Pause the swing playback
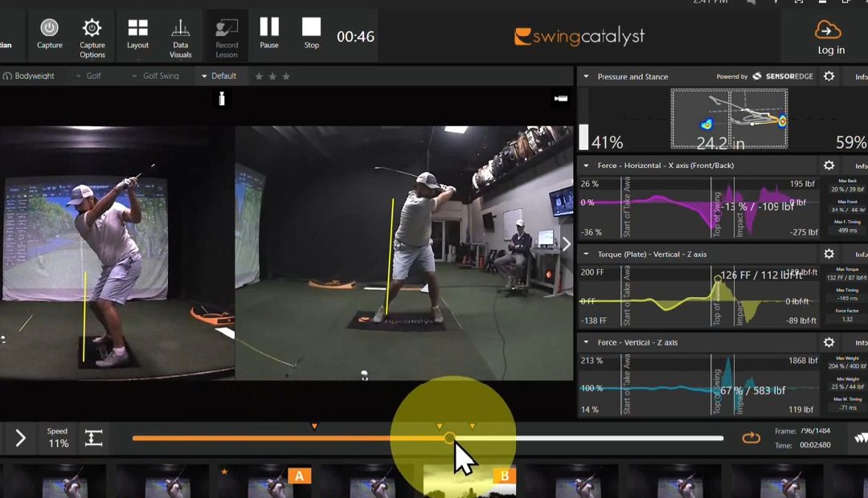 point(269,27)
